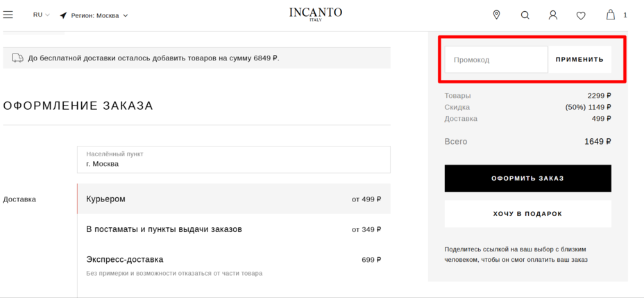The image size is (644, 298).
Task: Click the ПРИМЕНИТЬ promo code button
Action: tap(579, 60)
